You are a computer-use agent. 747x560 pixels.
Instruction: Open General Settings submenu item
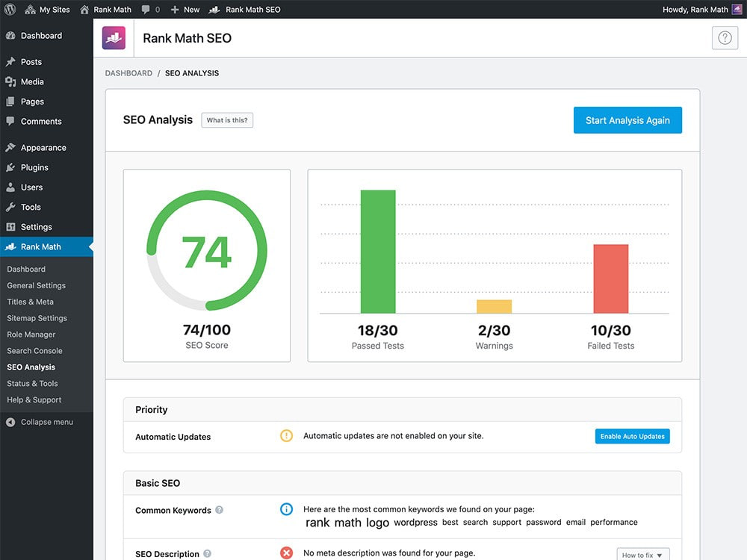pyautogui.click(x=36, y=285)
